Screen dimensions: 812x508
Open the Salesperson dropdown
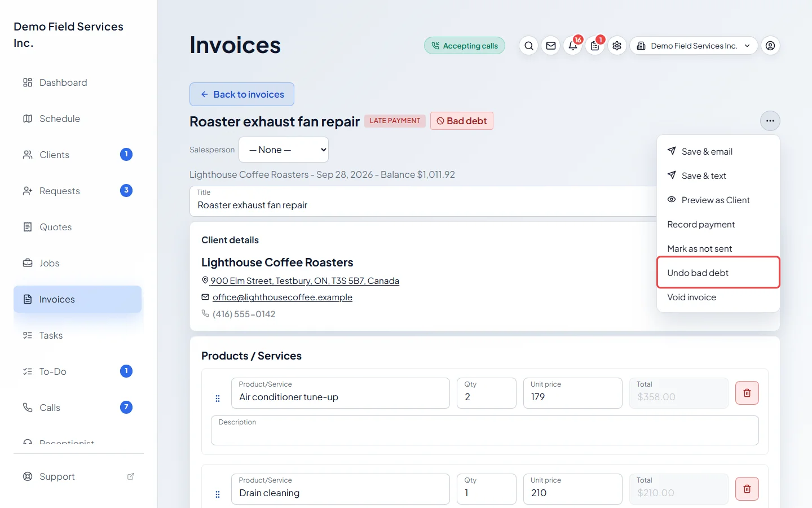(x=284, y=150)
